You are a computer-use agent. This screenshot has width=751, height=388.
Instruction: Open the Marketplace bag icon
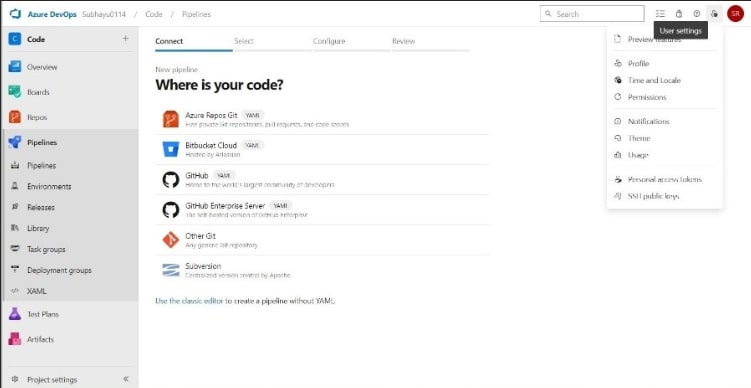(679, 14)
